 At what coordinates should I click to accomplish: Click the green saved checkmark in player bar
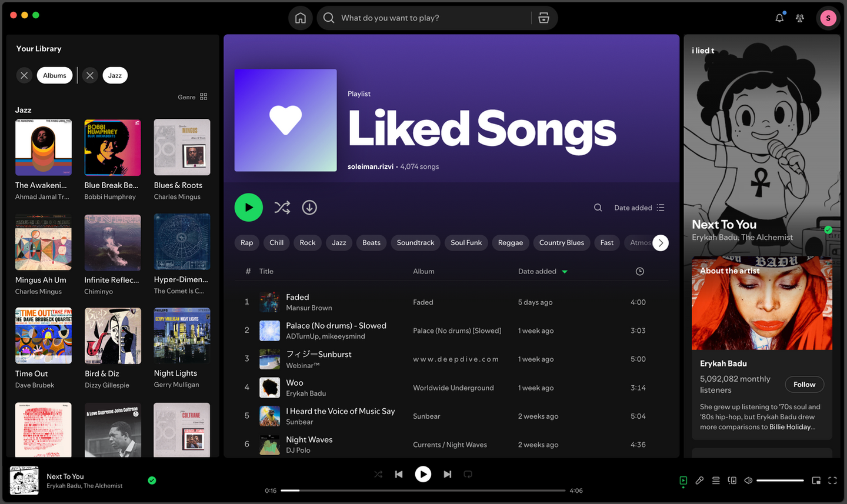152,480
